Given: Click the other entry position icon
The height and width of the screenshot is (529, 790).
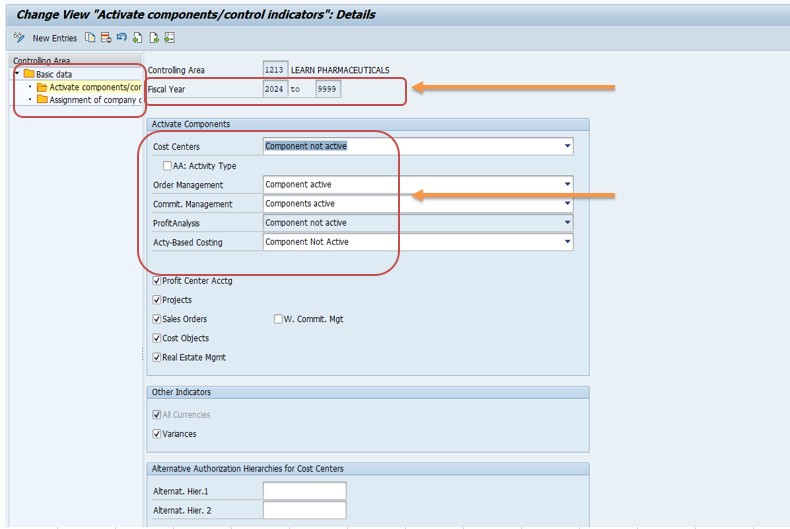Looking at the screenshot, I should coord(169,37).
